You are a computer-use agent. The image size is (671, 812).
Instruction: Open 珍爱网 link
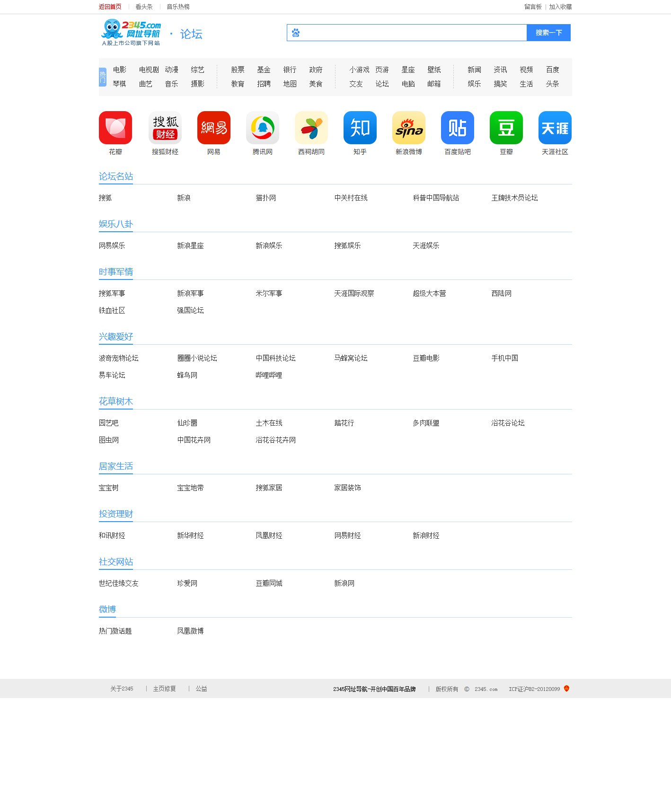pos(187,583)
